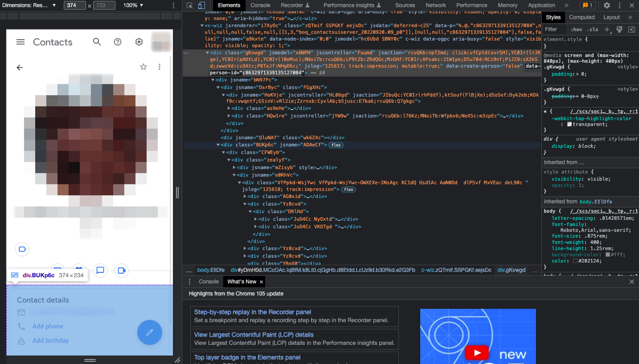
Task: Go back with the arrow icon
Action: 20,68
